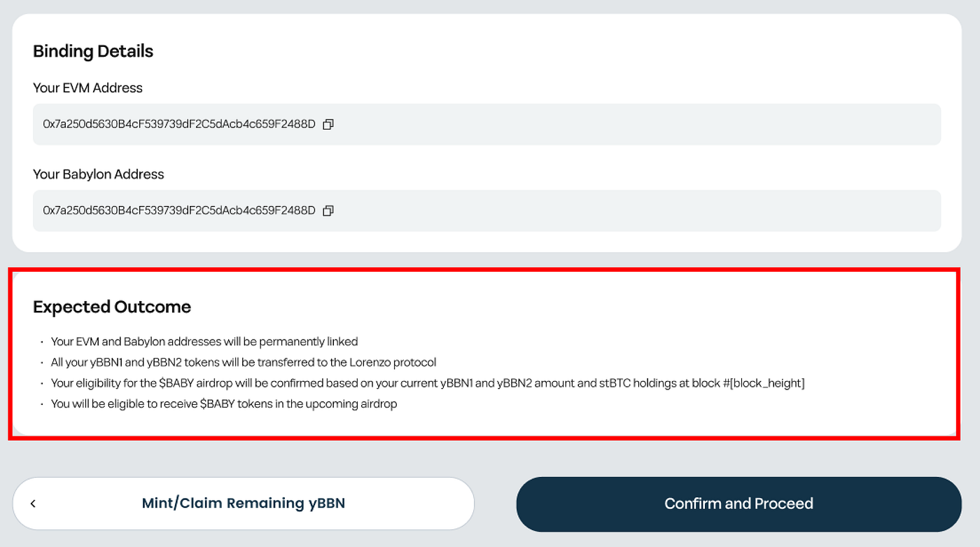Viewport: 980px width, 547px height.
Task: Click the back chevron on the left button
Action: point(33,503)
